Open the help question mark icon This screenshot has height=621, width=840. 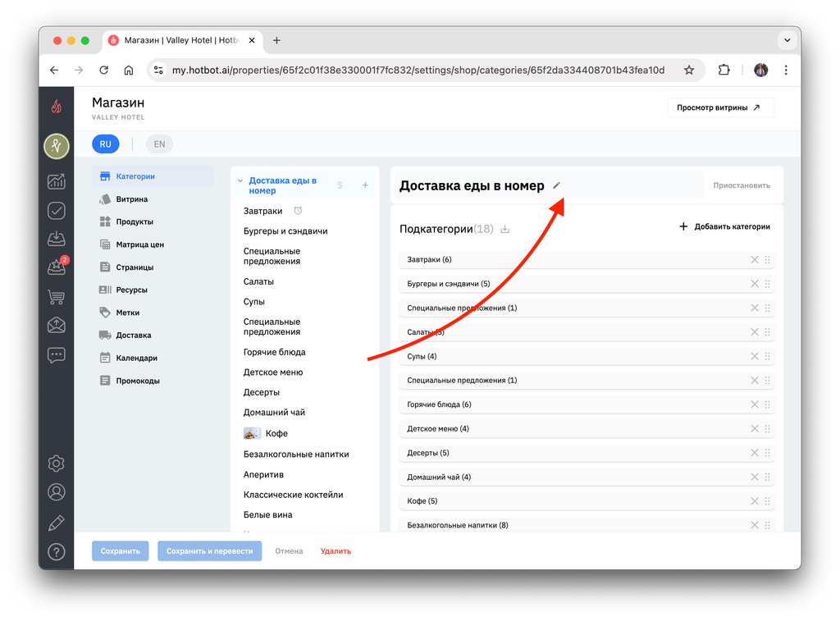57,552
